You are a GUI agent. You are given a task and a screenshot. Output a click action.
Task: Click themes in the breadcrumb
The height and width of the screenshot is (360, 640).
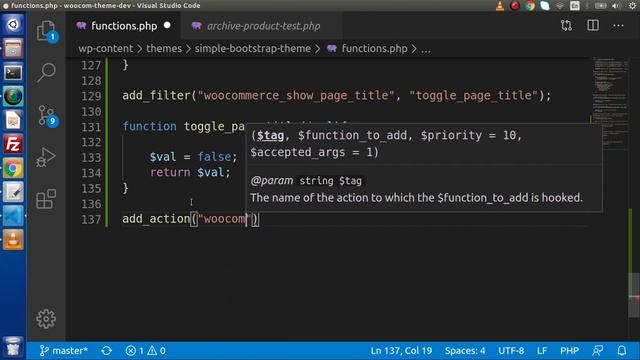pos(164,49)
